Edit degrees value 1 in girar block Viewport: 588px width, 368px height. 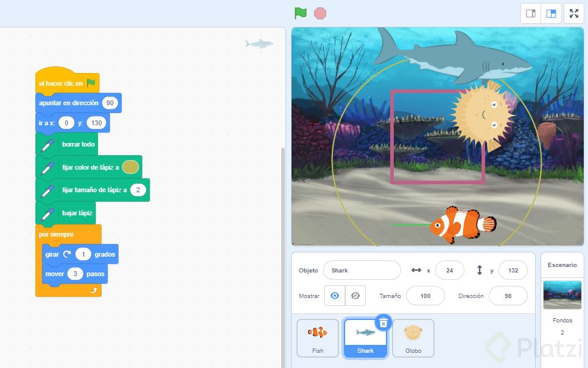[83, 254]
